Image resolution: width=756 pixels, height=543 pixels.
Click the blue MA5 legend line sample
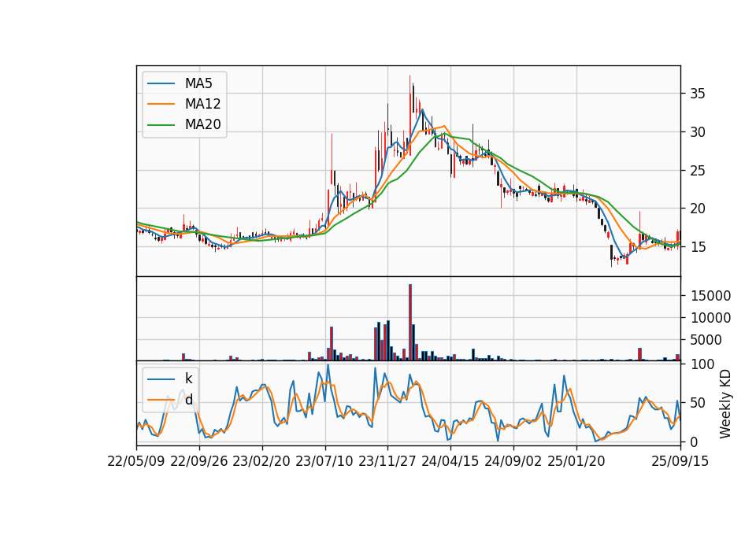(x=161, y=83)
